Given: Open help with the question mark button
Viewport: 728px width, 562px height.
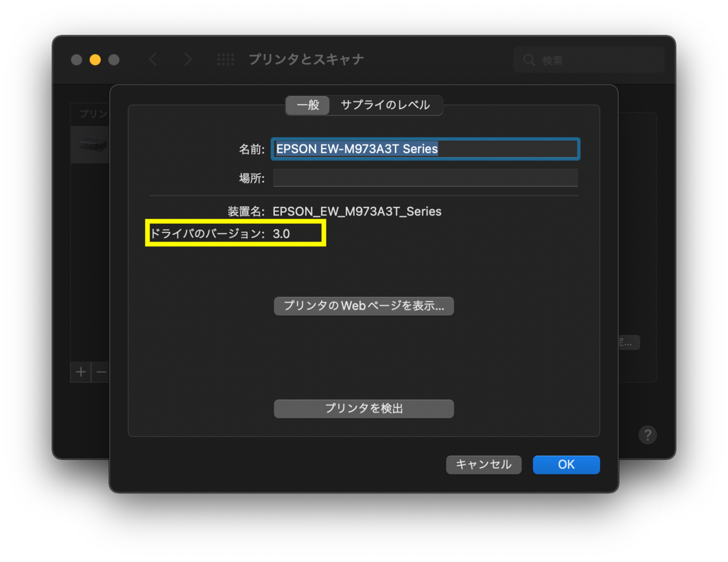Looking at the screenshot, I should pos(647,435).
